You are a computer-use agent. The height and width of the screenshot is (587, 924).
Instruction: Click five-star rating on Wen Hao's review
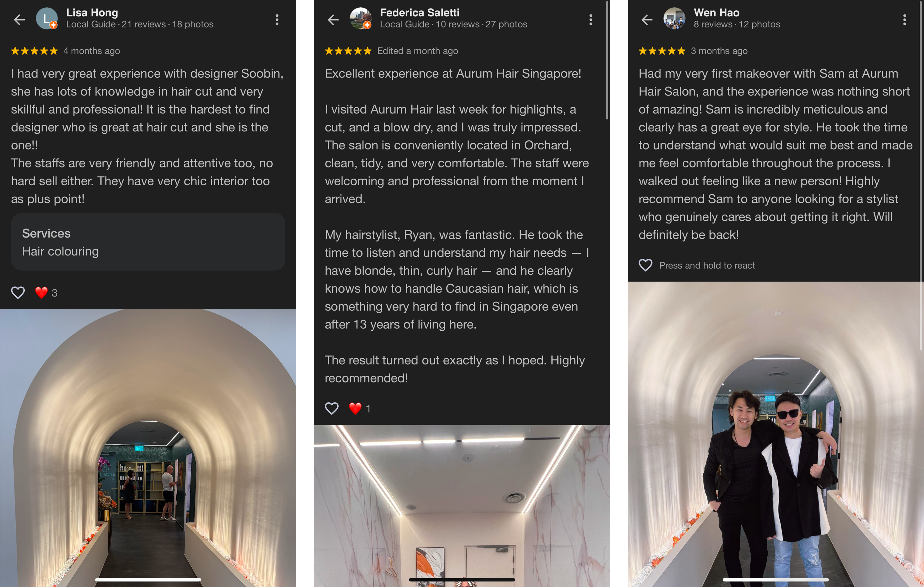coord(662,51)
